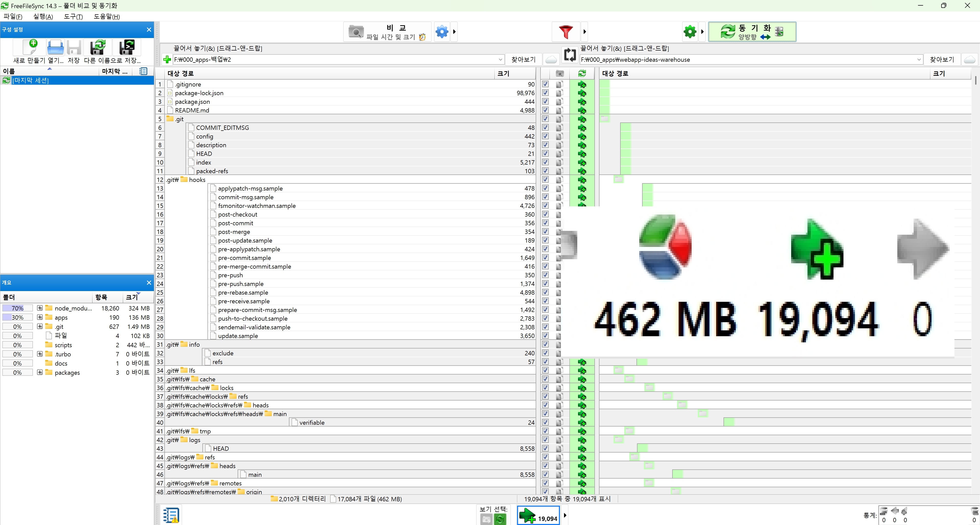Expand node_modu... folder in overview tree
This screenshot has height=525, width=980.
pos(40,308)
